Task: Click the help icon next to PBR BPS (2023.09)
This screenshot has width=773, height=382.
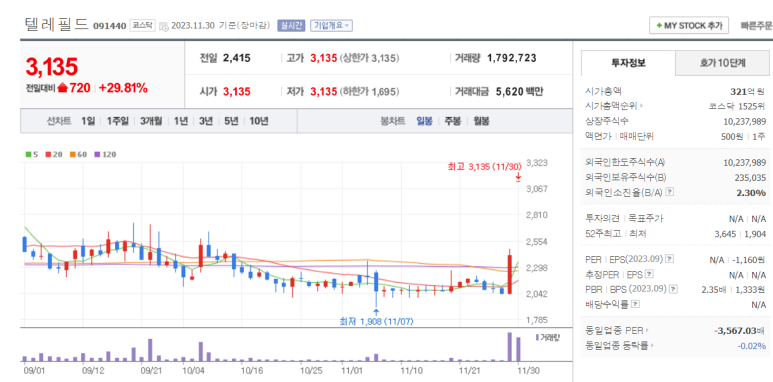Action: click(x=673, y=289)
